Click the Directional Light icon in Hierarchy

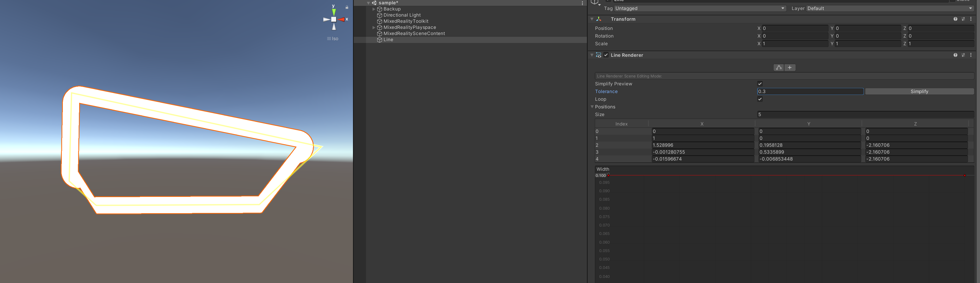point(379,15)
